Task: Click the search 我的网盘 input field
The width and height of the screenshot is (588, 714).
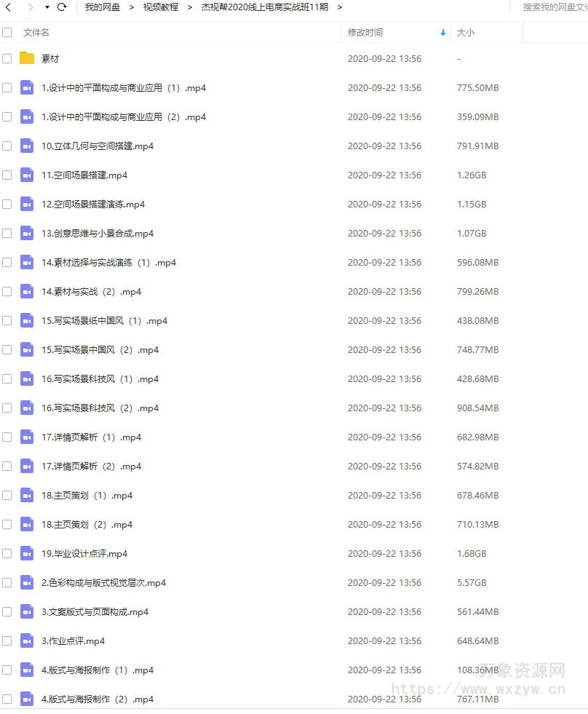Action: click(552, 7)
